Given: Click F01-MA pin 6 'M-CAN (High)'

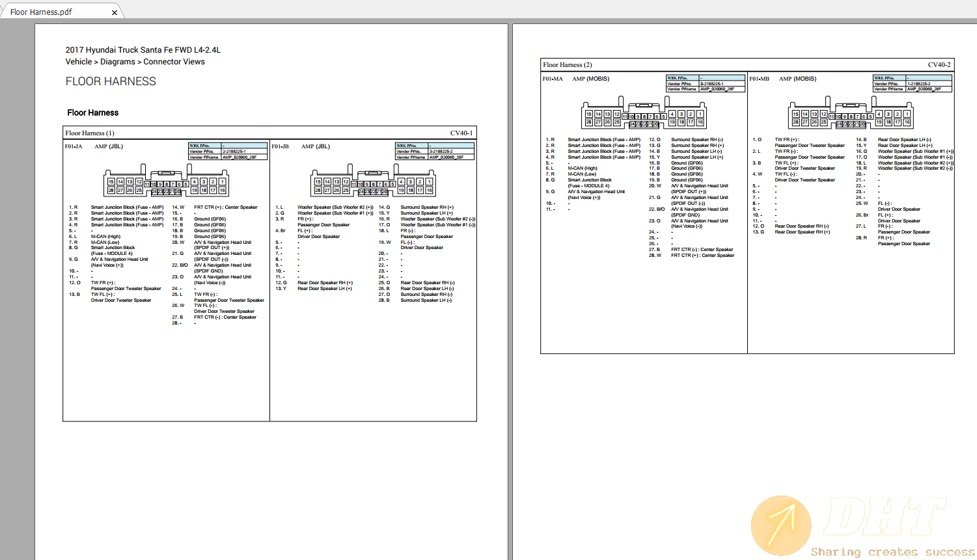Looking at the screenshot, I should (583, 168).
